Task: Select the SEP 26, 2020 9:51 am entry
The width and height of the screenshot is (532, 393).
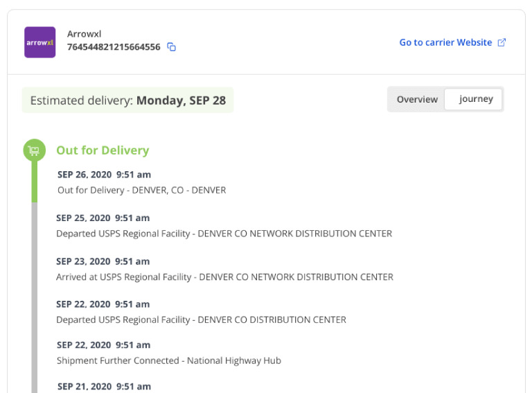Action: (104, 175)
